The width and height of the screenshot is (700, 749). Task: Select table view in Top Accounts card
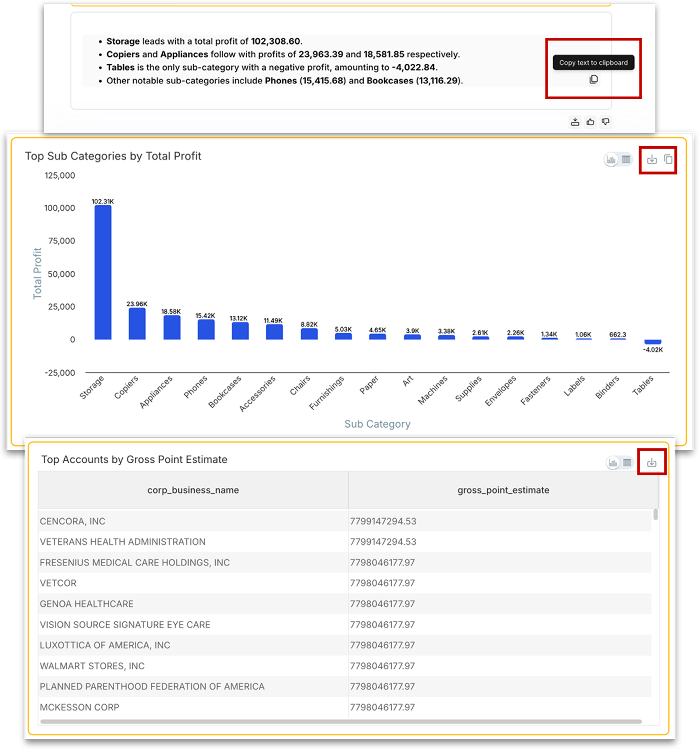[627, 463]
